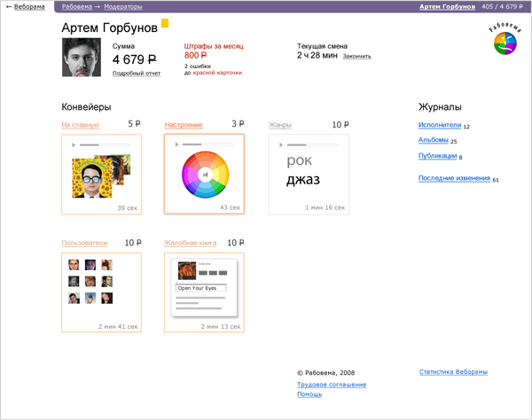Screen dimensions: 532x420
Task: Open Подробный отчет link
Action: pyautogui.click(x=137, y=74)
